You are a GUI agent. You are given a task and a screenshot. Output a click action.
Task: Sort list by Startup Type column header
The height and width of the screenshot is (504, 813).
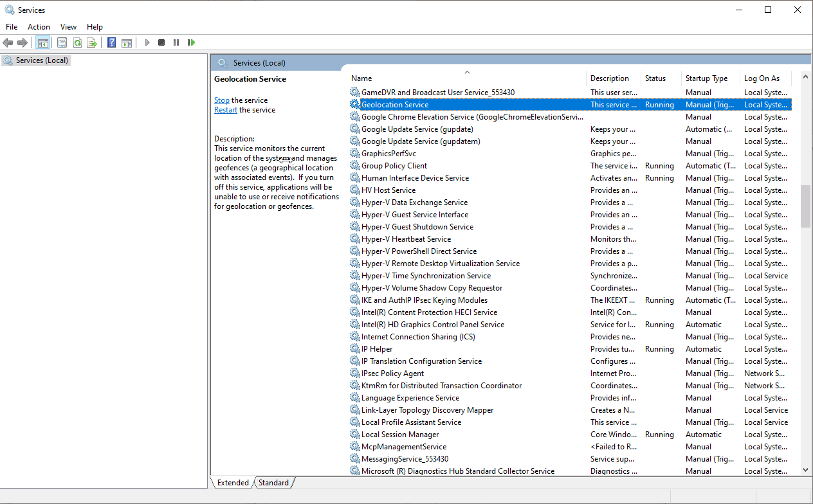706,78
